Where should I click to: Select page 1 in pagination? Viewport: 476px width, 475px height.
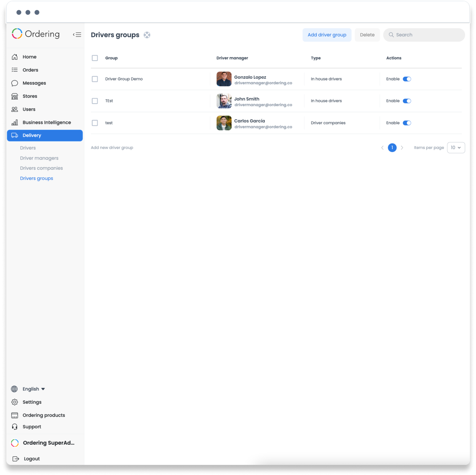[x=392, y=148]
